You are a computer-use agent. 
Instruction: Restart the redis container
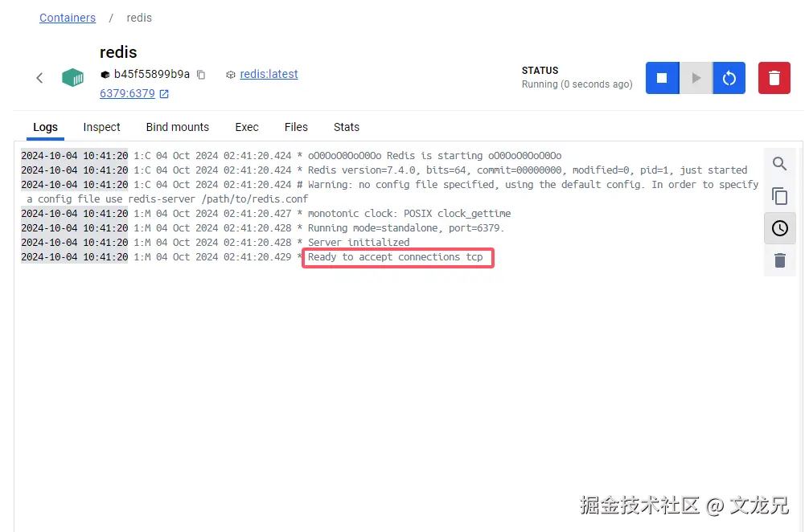729,78
